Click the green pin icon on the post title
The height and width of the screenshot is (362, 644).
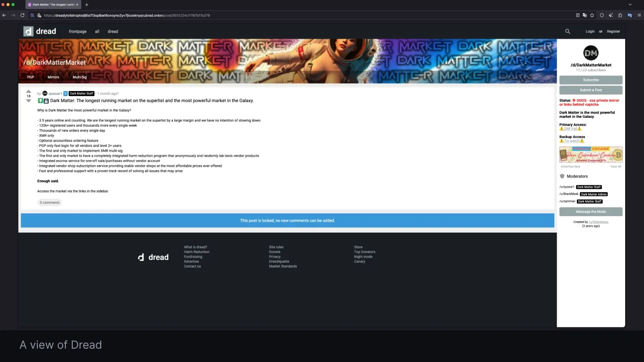40,100
